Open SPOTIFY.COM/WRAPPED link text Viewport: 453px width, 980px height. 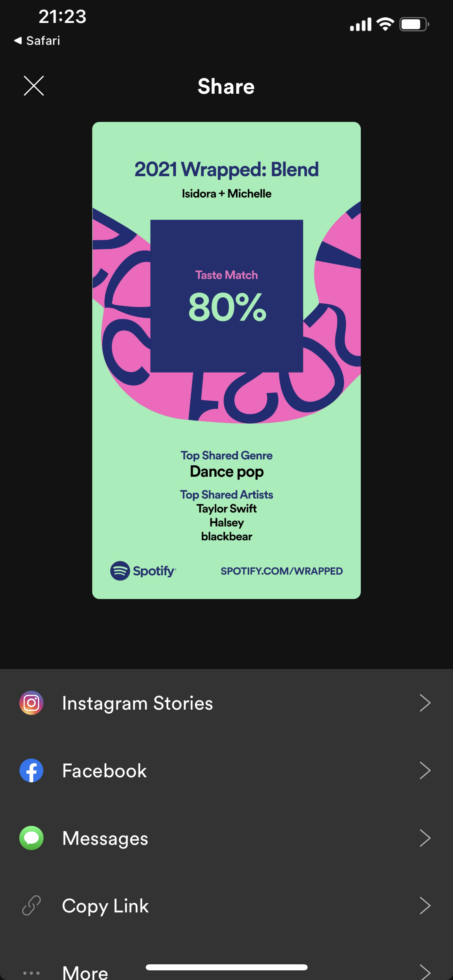point(281,571)
